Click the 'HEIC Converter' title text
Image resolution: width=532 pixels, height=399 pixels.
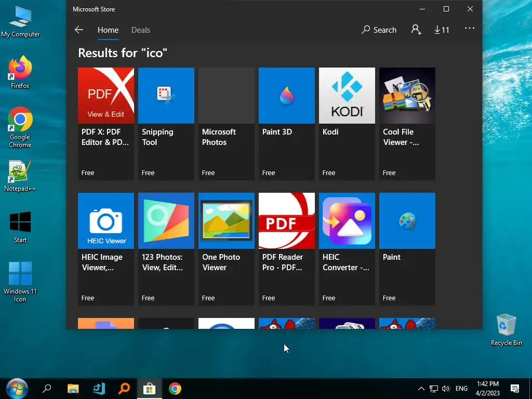tap(345, 262)
